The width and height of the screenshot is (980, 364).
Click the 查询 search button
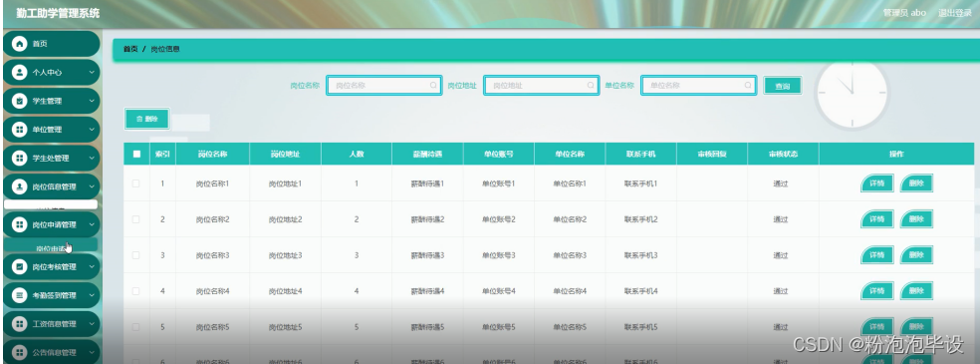pyautogui.click(x=782, y=86)
